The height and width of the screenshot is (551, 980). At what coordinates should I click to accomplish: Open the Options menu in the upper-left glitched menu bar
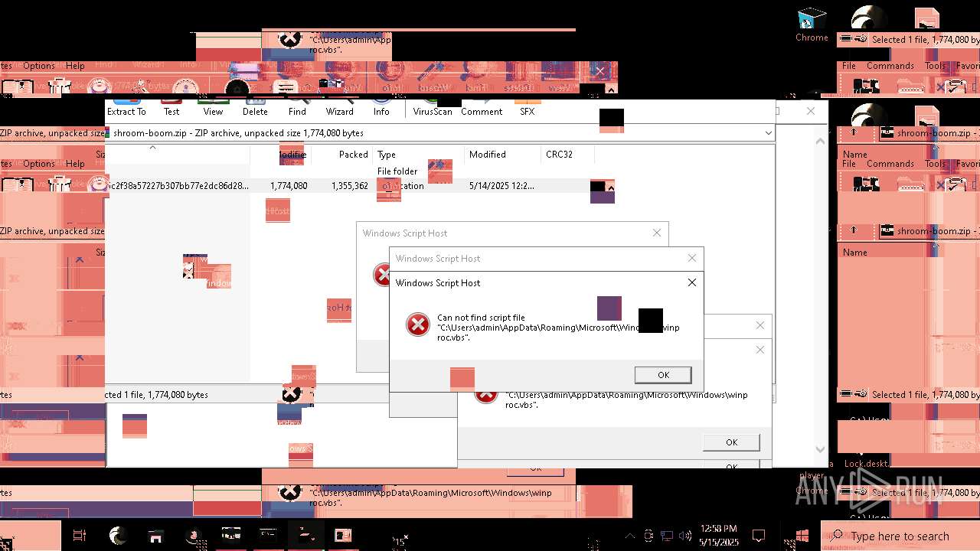click(x=38, y=66)
